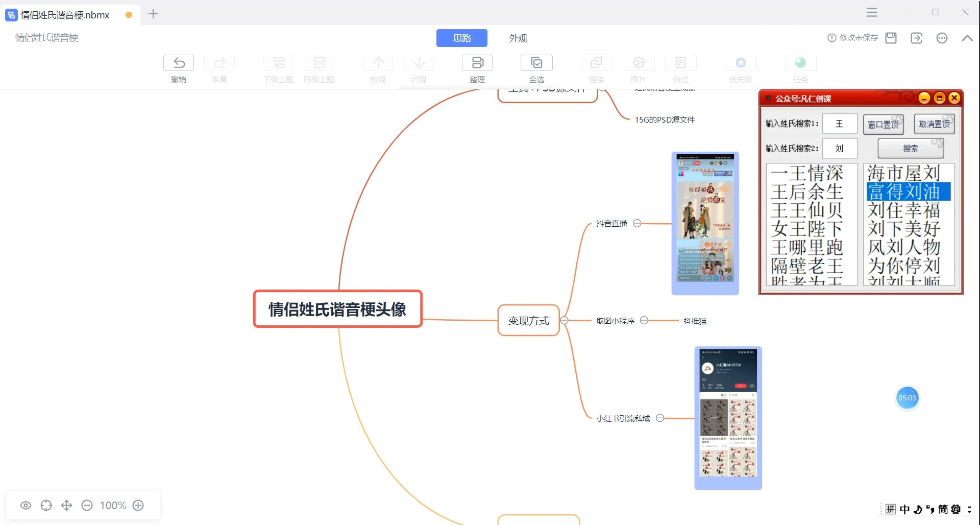This screenshot has width=980, height=525.
Task: Click zoom out beside 100% indicator
Action: click(x=87, y=505)
